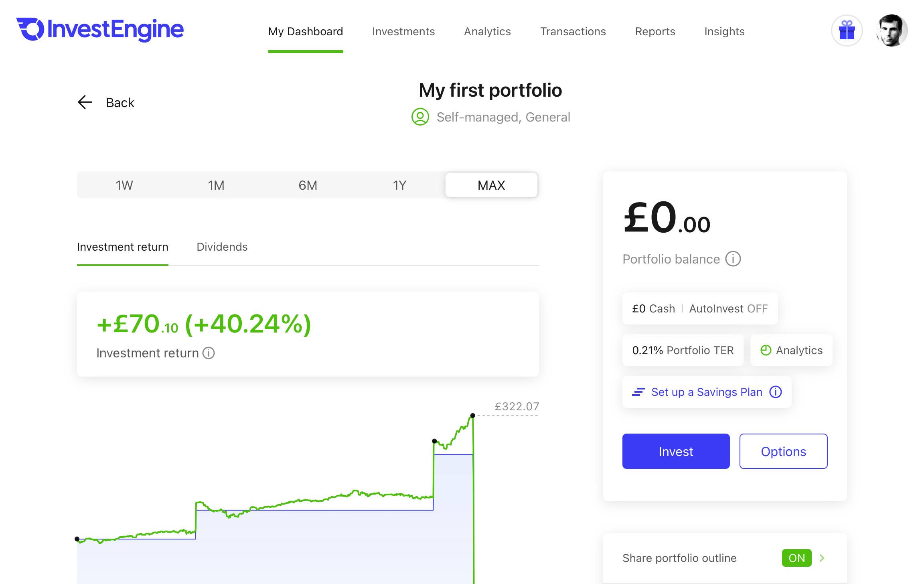
Task: Click the InvestEngine logo
Action: (x=100, y=29)
